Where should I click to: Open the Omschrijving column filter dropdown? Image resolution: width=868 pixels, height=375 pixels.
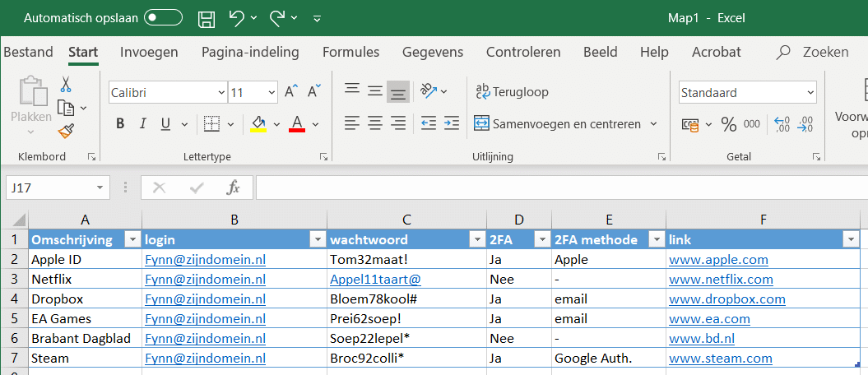tap(132, 240)
